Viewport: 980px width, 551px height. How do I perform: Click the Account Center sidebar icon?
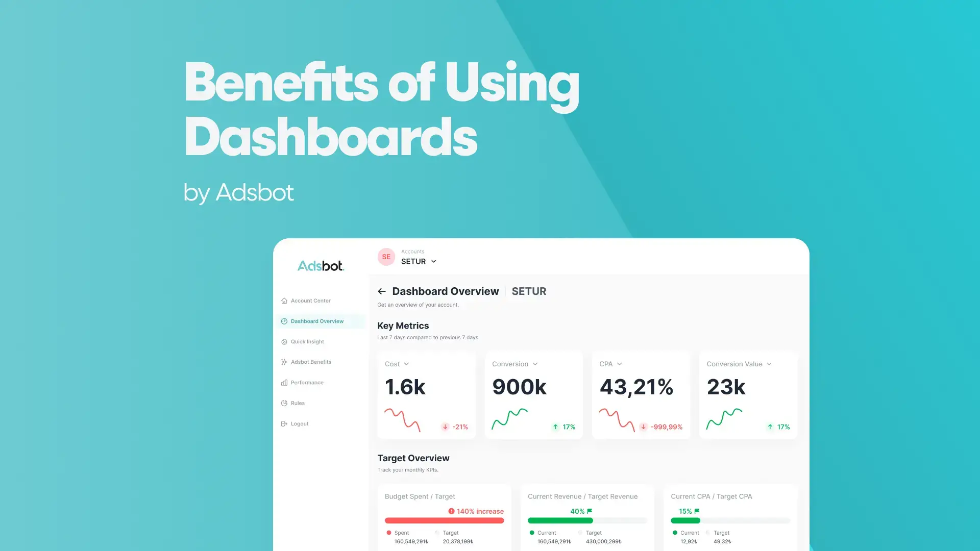284,300
